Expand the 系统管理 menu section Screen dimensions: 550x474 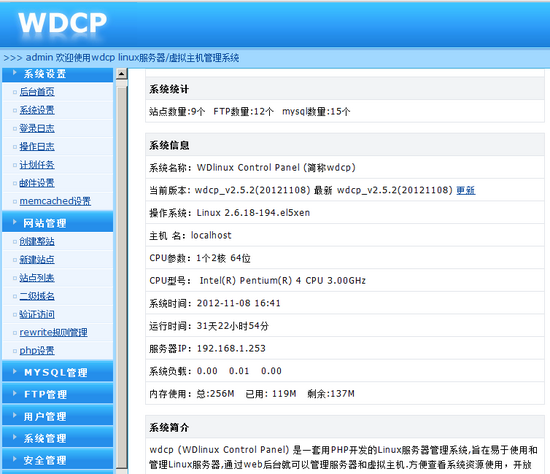click(58, 438)
